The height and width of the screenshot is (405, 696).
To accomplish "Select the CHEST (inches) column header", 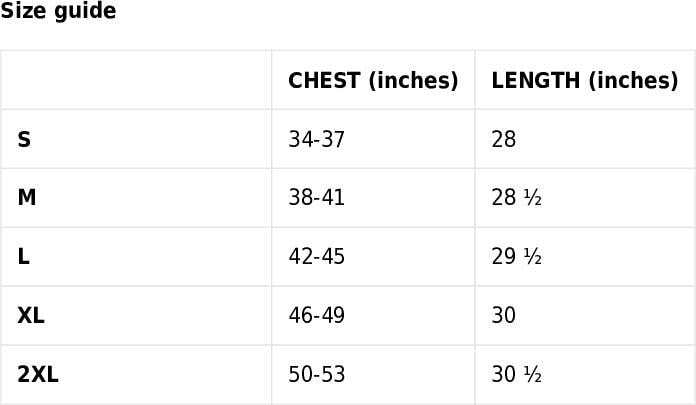I will click(x=373, y=81).
